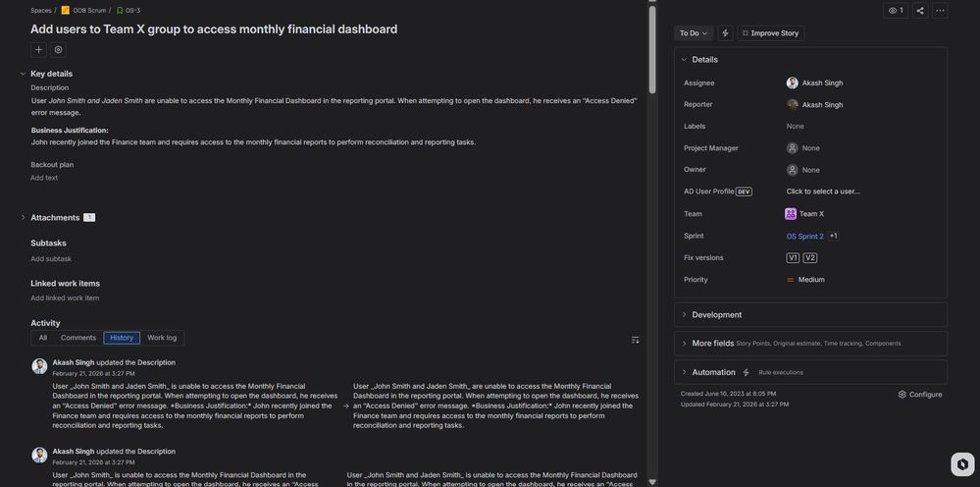Open the To Do status dropdown
This screenshot has width=980, height=487.
coord(694,33)
